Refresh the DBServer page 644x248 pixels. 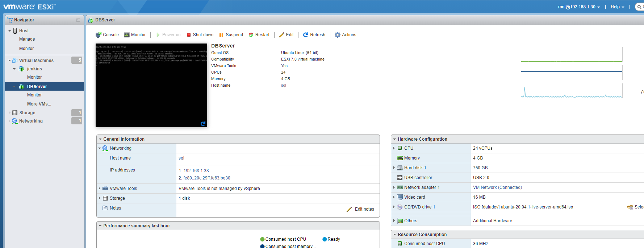pyautogui.click(x=314, y=35)
